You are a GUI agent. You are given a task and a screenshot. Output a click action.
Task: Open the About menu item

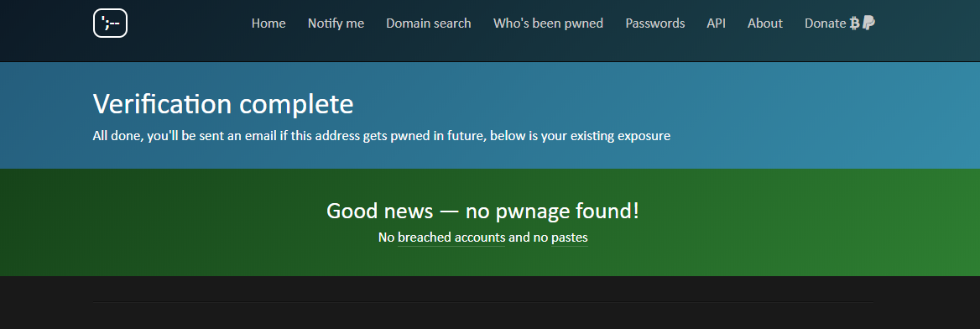coord(765,23)
